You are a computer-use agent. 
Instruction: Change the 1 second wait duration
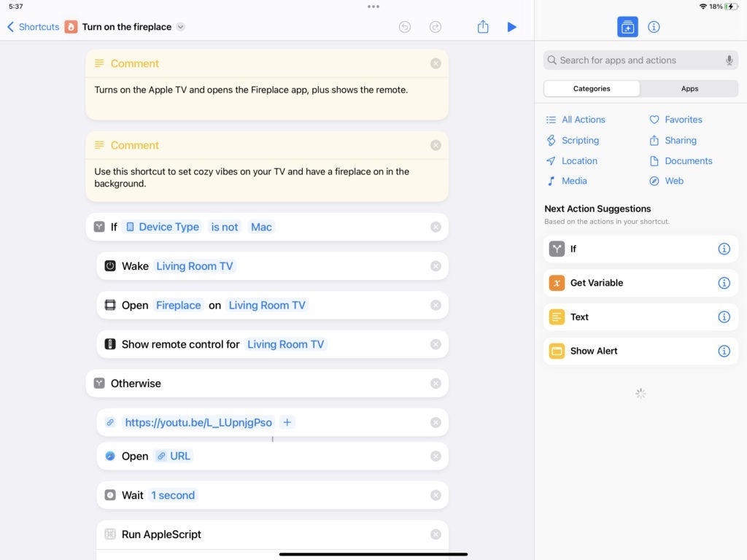(173, 495)
